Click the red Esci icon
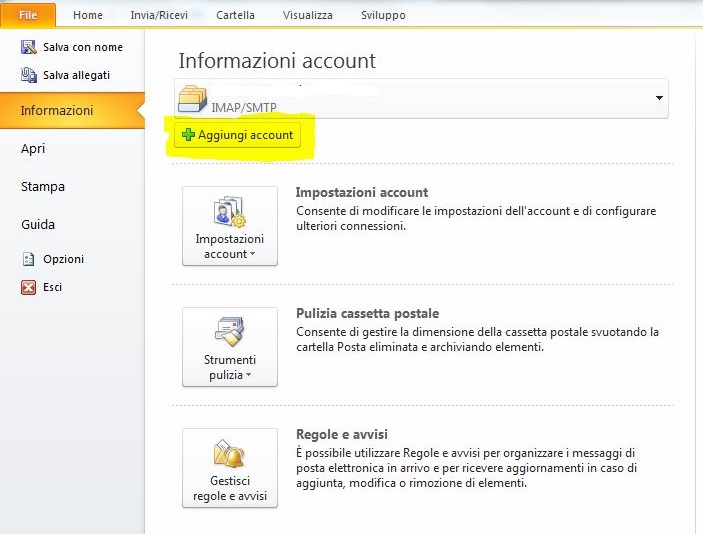The width and height of the screenshot is (703, 534). coord(29,287)
